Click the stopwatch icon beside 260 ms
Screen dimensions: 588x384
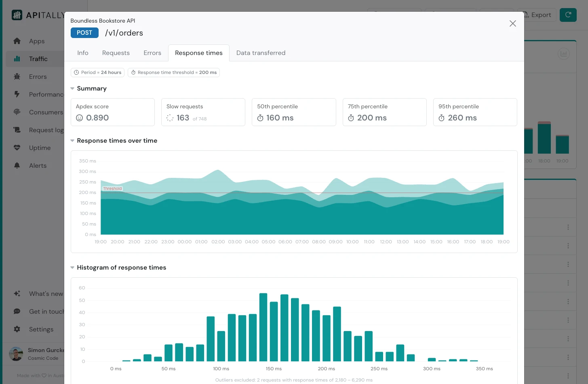(x=442, y=118)
